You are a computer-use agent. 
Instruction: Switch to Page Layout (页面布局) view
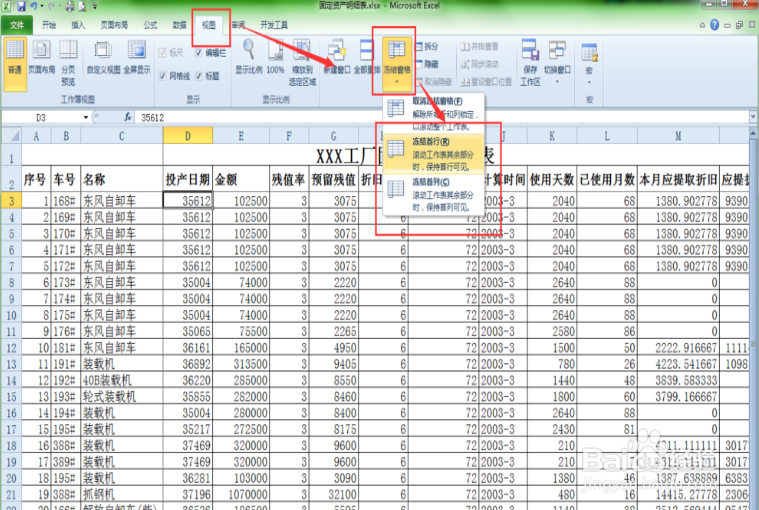click(41, 58)
